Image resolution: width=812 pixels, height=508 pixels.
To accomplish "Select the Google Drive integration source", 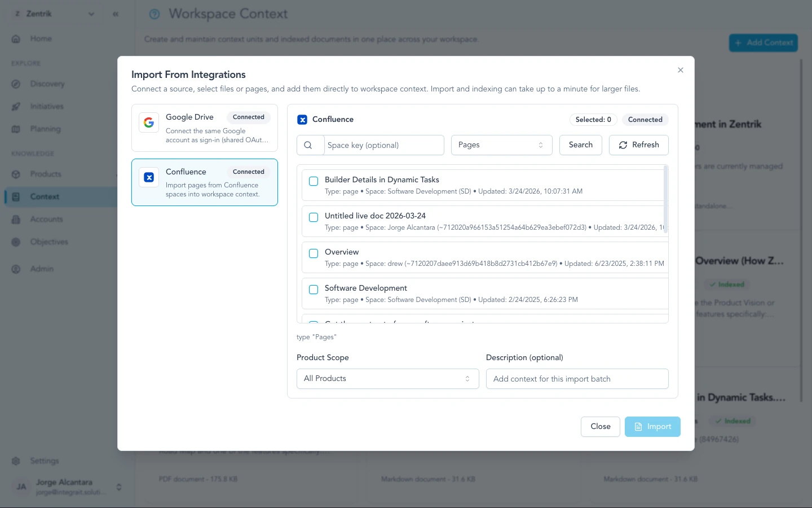I will tap(204, 128).
